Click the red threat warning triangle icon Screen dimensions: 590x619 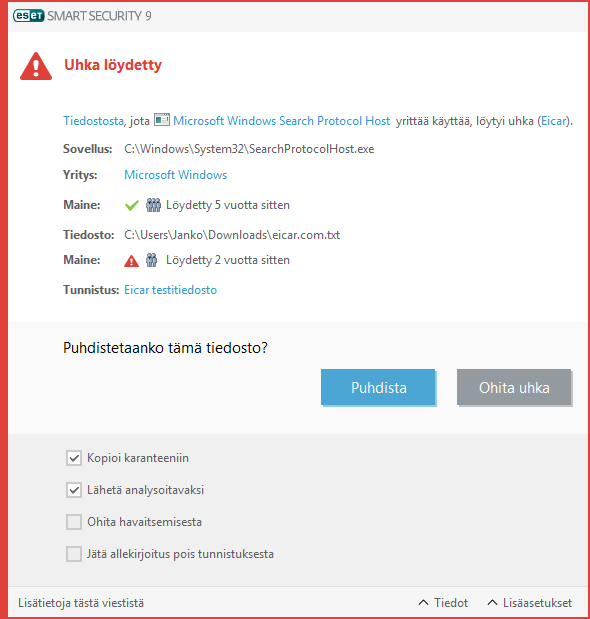(x=36, y=66)
